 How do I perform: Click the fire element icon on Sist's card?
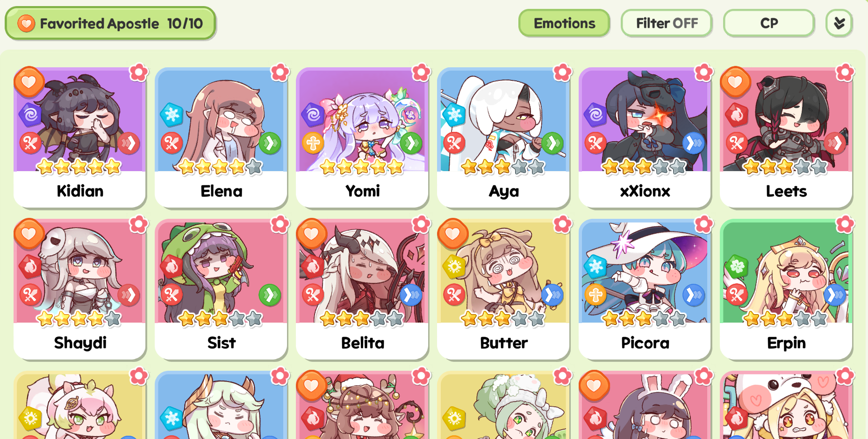pos(172,266)
